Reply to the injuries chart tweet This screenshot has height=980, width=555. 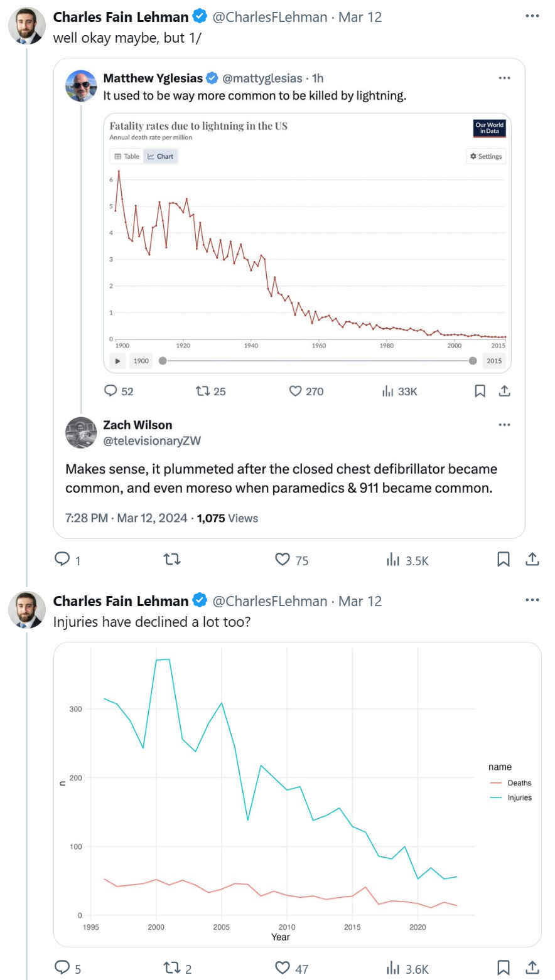click(x=62, y=968)
